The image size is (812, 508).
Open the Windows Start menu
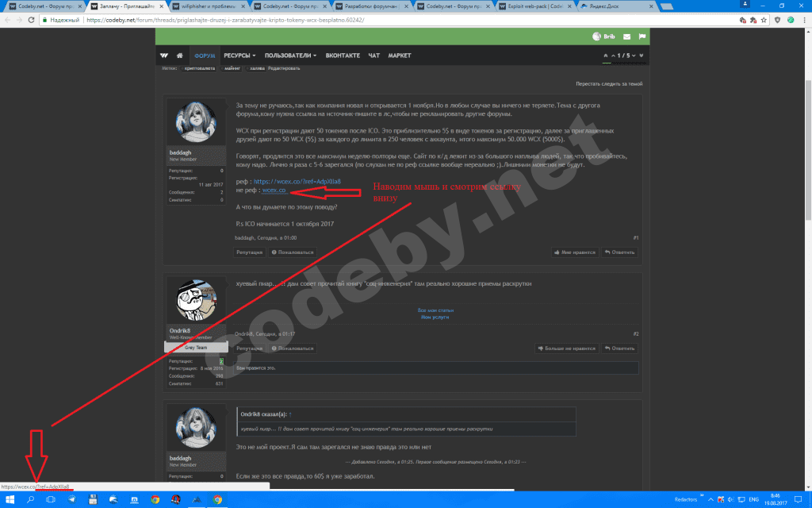10,500
